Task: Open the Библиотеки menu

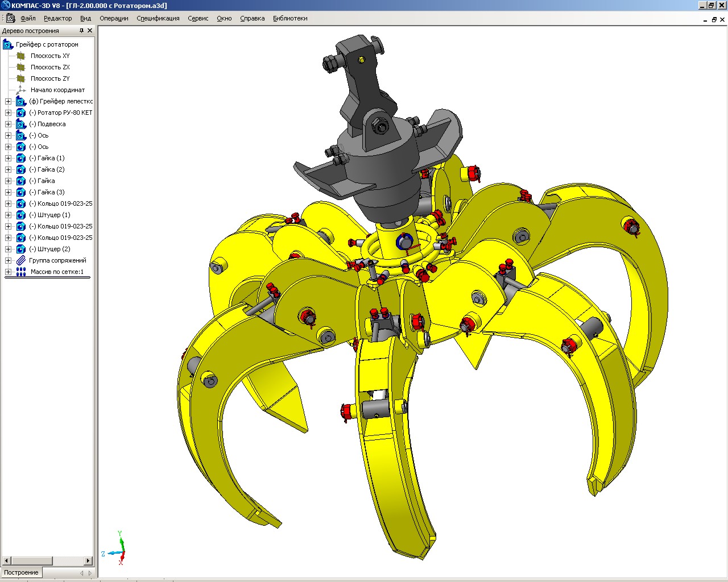Action: [x=289, y=18]
